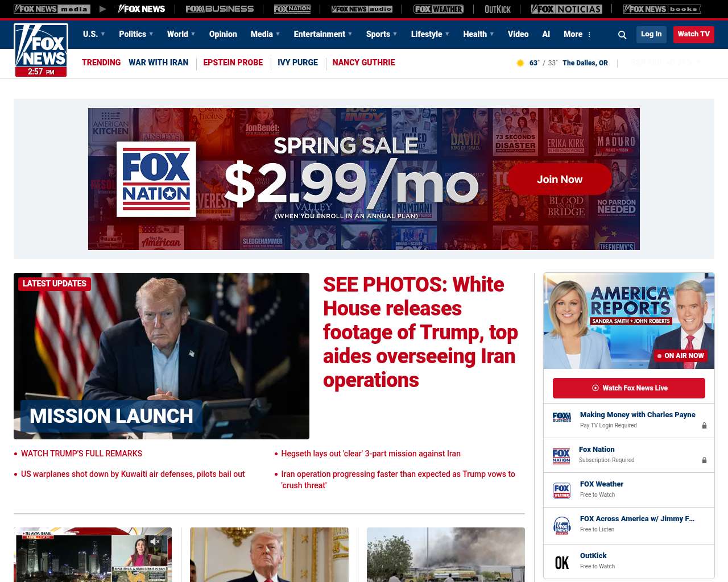Expand the U.S. dropdown menu
This screenshot has width=728, height=582.
click(x=94, y=34)
